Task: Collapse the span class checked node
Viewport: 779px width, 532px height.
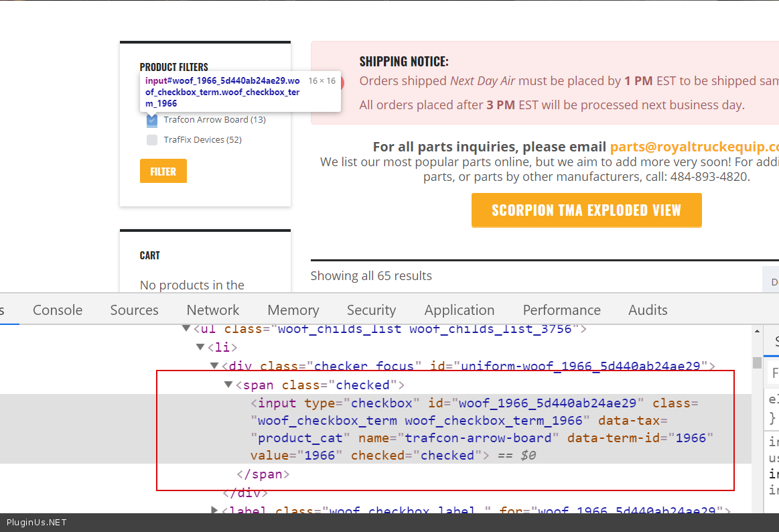Action: 229,385
